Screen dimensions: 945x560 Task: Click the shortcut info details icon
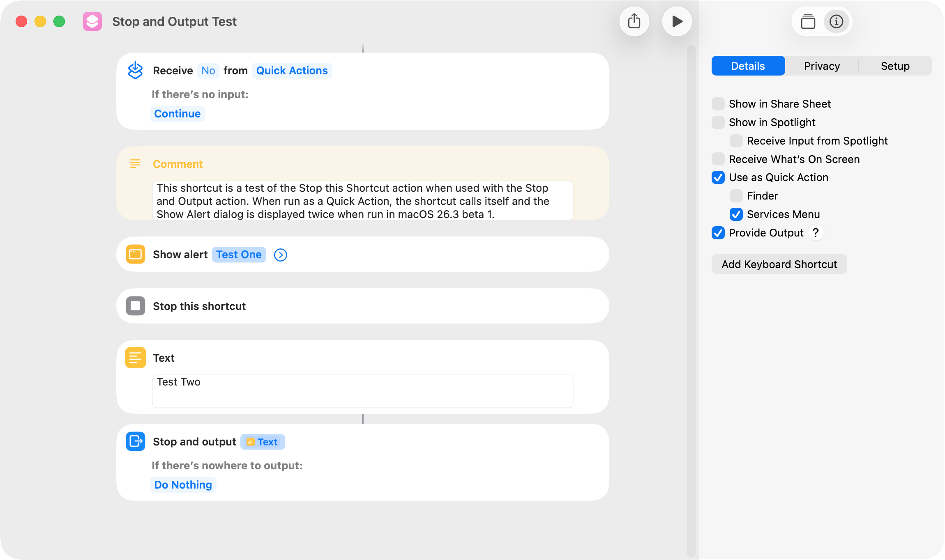coord(836,21)
